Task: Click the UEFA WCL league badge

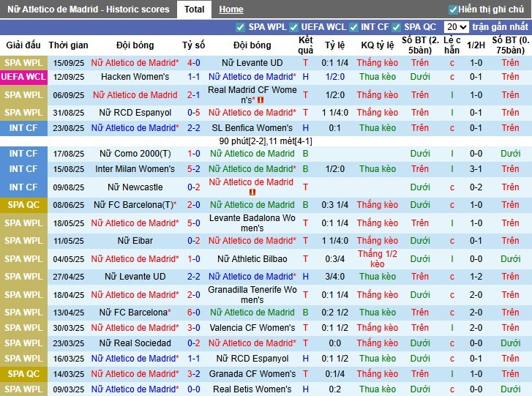Action: click(23, 77)
